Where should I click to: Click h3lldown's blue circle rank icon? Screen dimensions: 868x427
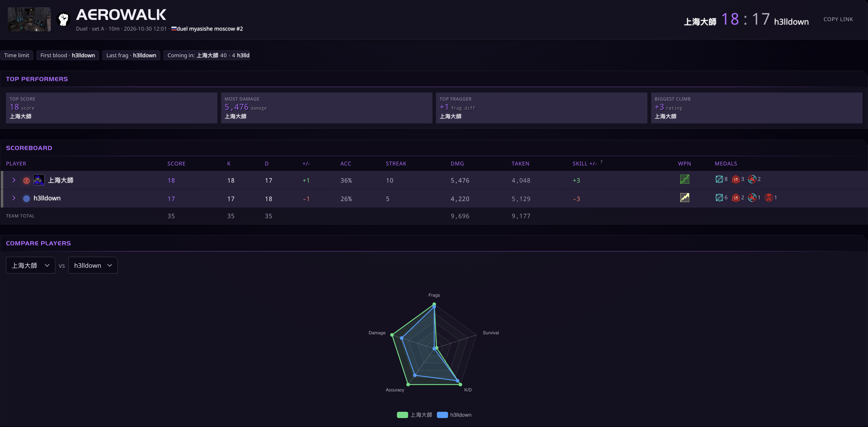pyautogui.click(x=26, y=199)
